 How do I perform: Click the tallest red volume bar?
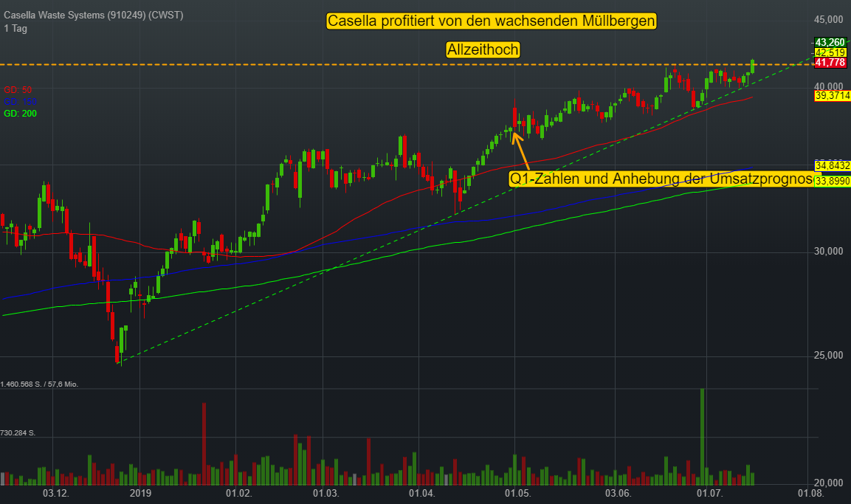tap(204, 443)
